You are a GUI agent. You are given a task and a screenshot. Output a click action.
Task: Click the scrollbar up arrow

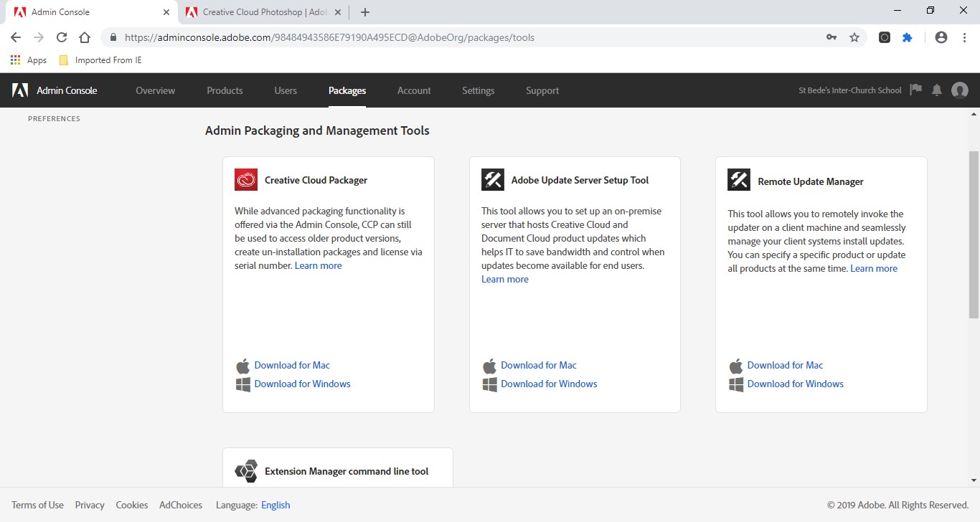coord(974,113)
